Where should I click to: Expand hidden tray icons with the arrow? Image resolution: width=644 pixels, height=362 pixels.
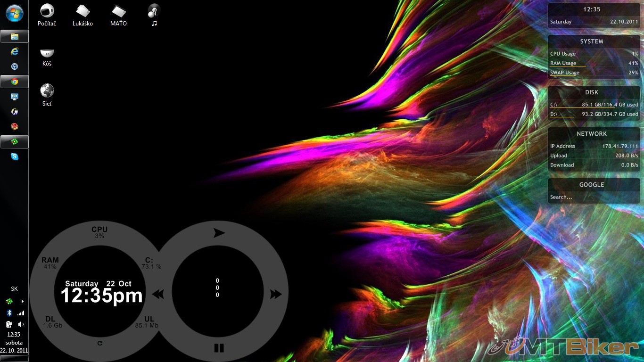click(22, 301)
